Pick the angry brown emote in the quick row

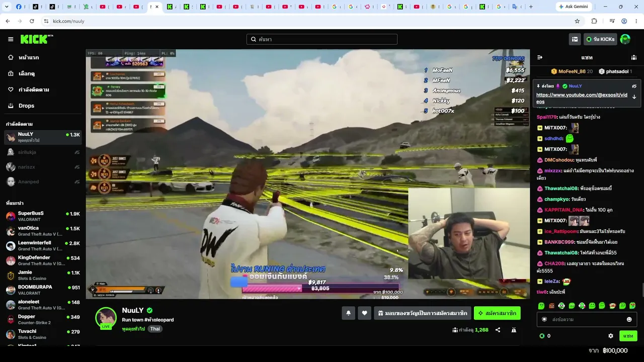551,306
